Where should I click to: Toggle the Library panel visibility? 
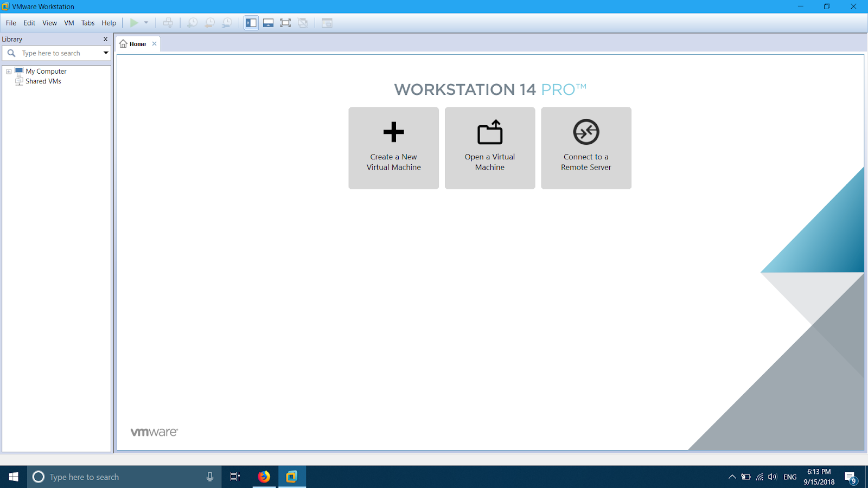(251, 23)
